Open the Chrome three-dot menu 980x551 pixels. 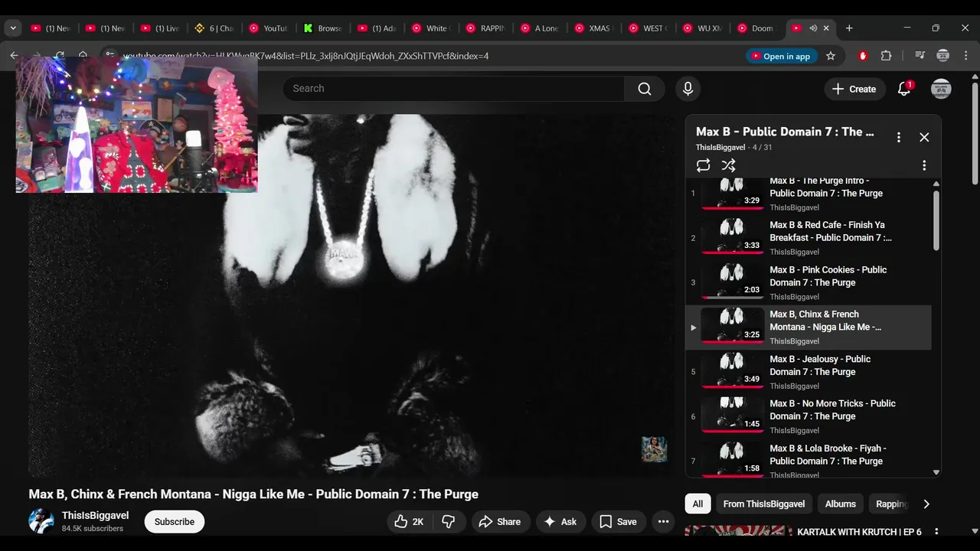pyautogui.click(x=965, y=56)
